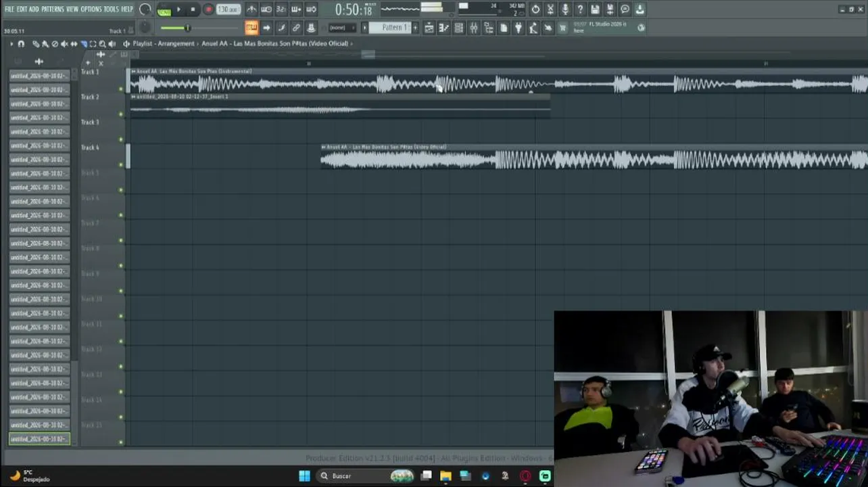Image resolution: width=868 pixels, height=487 pixels.
Task: Open the Playlist - Arrangement breadcrumb
Action: point(164,44)
